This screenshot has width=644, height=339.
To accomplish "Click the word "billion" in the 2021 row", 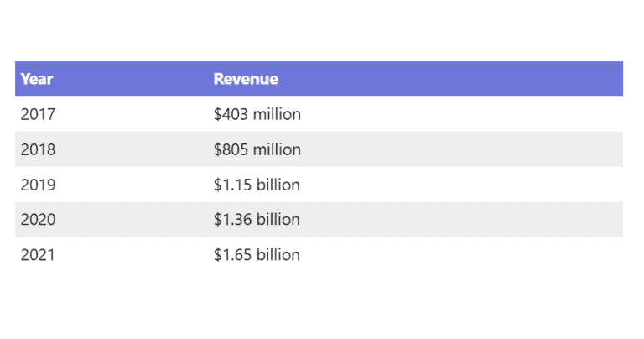I will point(276,255).
